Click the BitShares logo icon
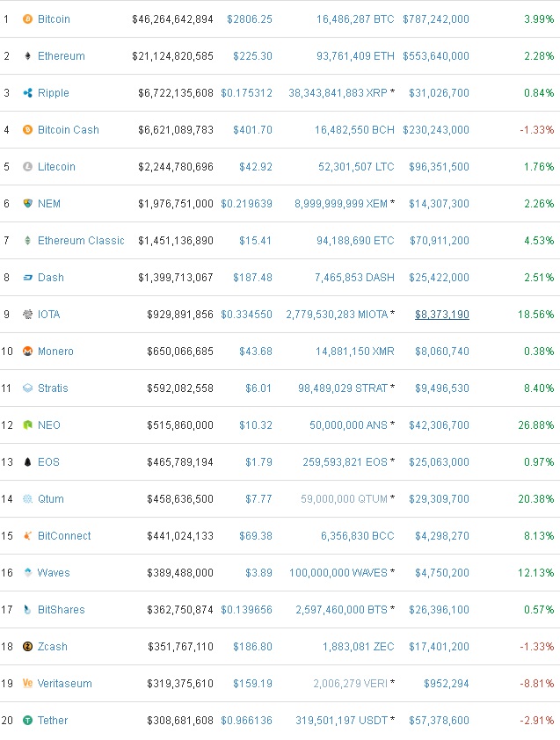 27,610
